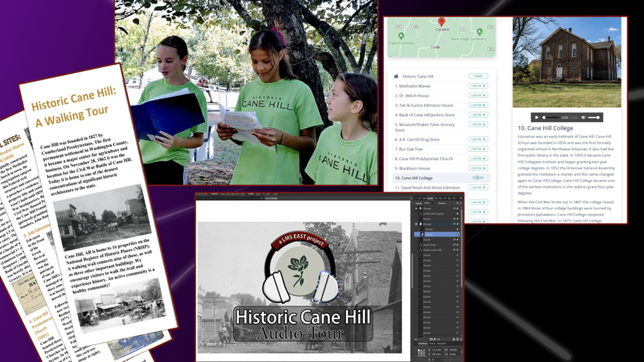The image size is (644, 362).
Task: Open the Cane Hill College building photo
Action: pos(567,62)
